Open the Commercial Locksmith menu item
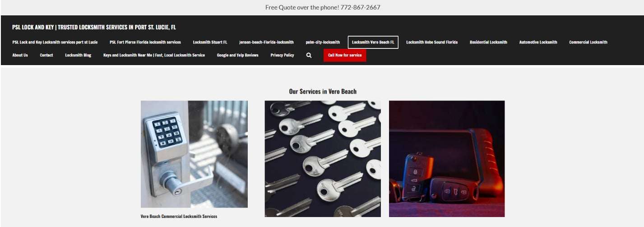 [x=588, y=42]
